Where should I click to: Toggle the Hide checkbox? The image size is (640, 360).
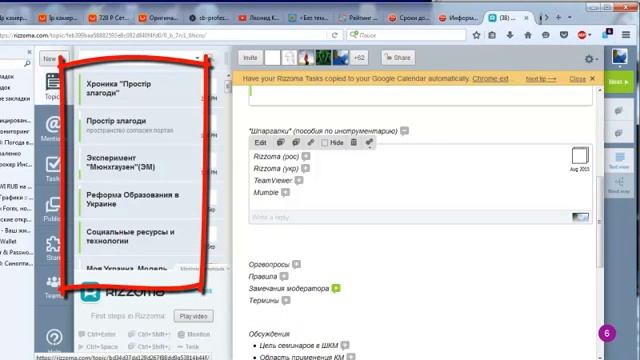click(x=324, y=143)
